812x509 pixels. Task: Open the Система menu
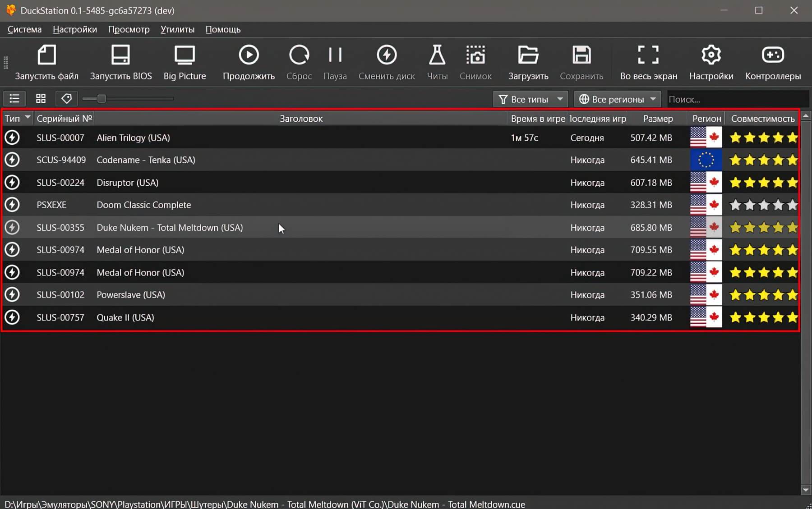pyautogui.click(x=24, y=29)
